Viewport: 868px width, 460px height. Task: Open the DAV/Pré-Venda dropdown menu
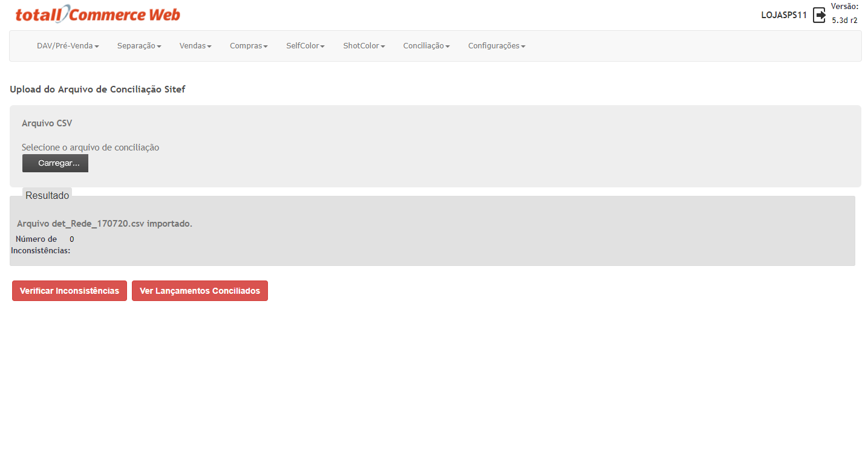point(68,46)
